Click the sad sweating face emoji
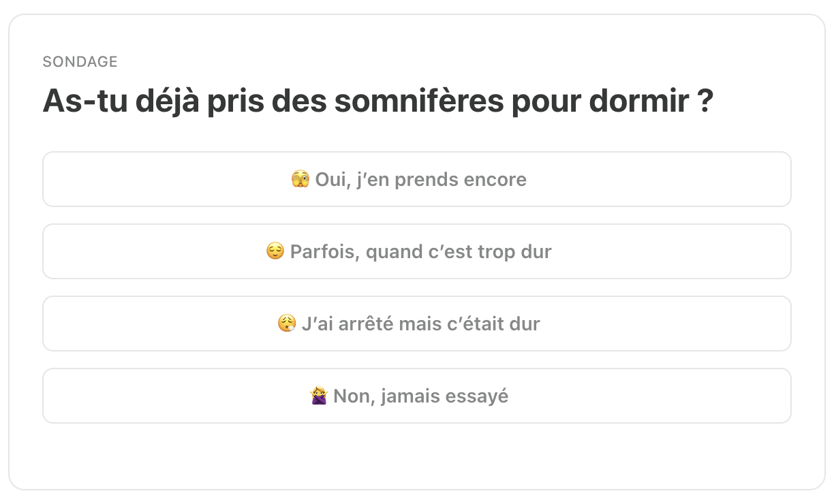The width and height of the screenshot is (834, 504). pos(287,324)
